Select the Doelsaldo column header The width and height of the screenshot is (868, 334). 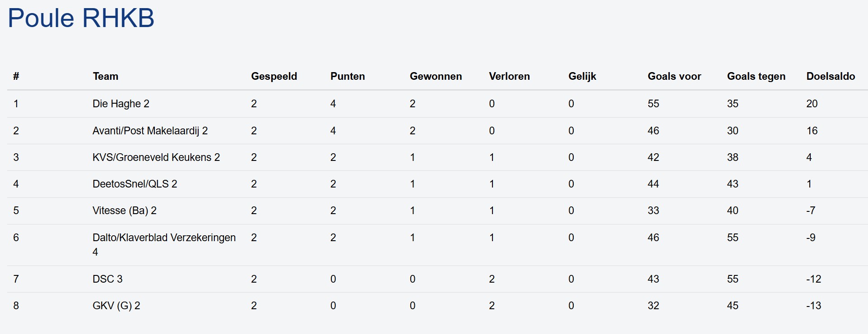tap(831, 76)
